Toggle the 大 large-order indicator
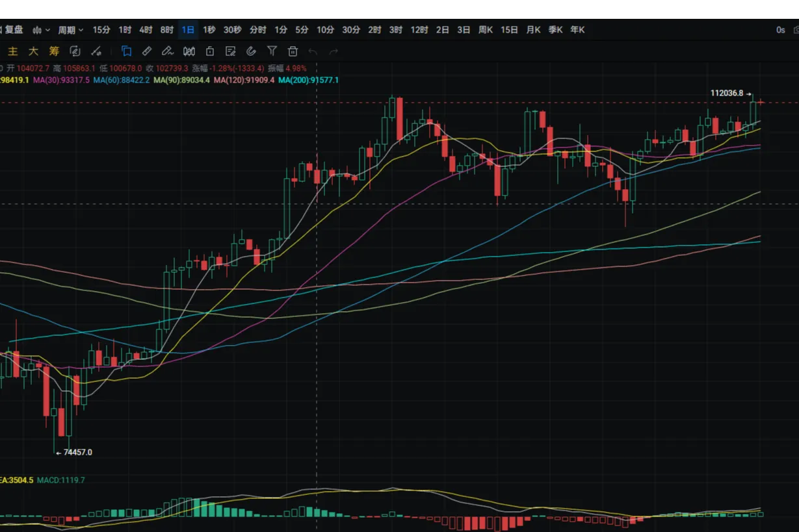 click(x=33, y=51)
